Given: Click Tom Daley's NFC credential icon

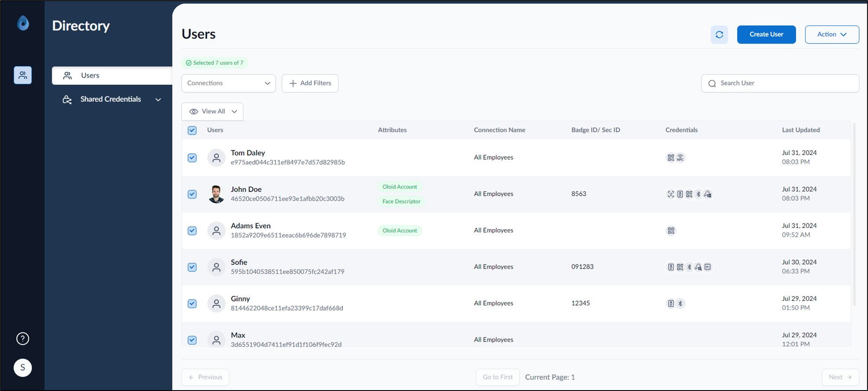Looking at the screenshot, I should (680, 158).
